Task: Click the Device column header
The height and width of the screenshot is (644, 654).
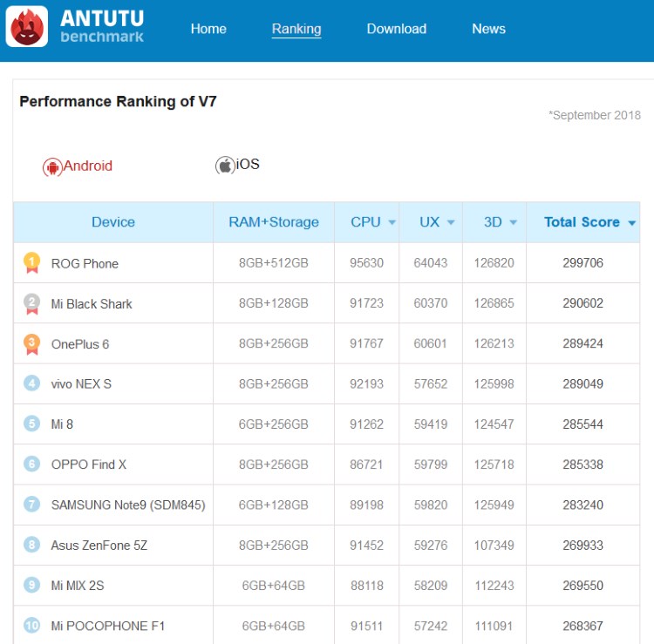Action: pos(113,221)
